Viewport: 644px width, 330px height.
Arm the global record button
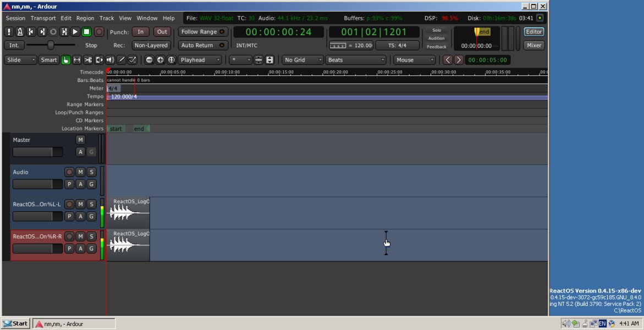[x=99, y=32]
